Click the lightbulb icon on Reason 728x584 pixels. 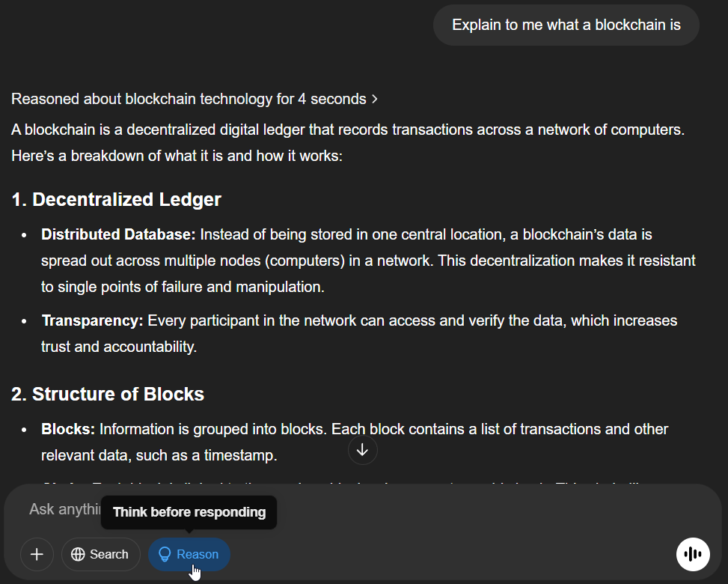(165, 555)
